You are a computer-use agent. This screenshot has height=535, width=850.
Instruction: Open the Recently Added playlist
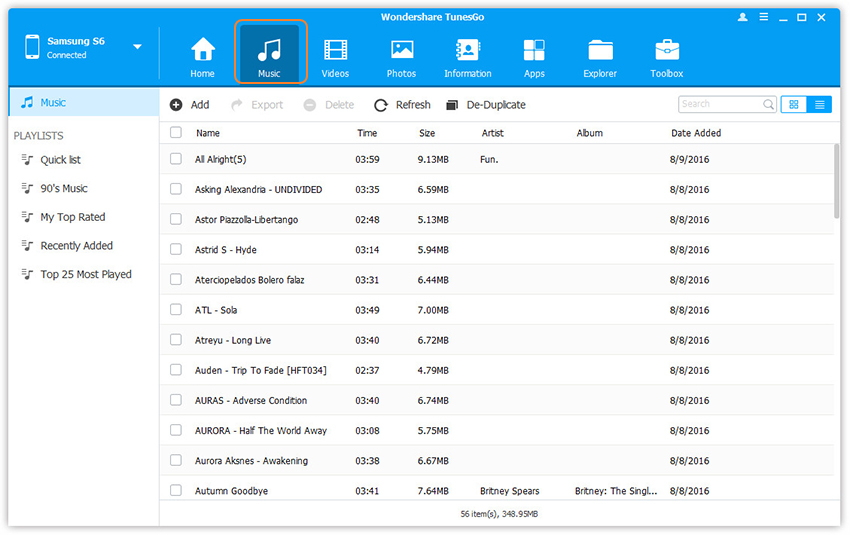point(76,246)
